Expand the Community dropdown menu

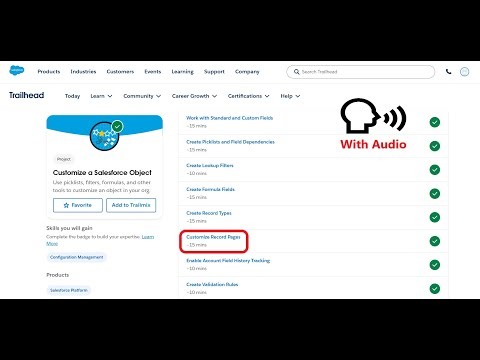point(142,96)
